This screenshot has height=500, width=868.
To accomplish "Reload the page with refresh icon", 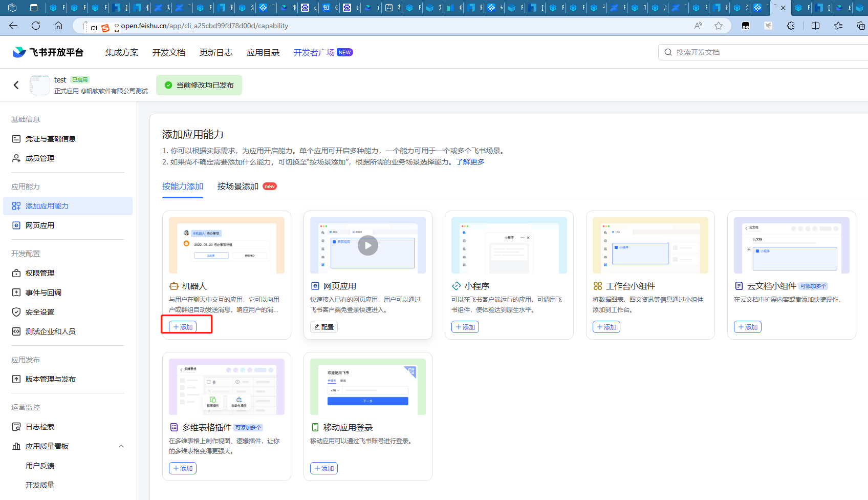I will tap(36, 26).
